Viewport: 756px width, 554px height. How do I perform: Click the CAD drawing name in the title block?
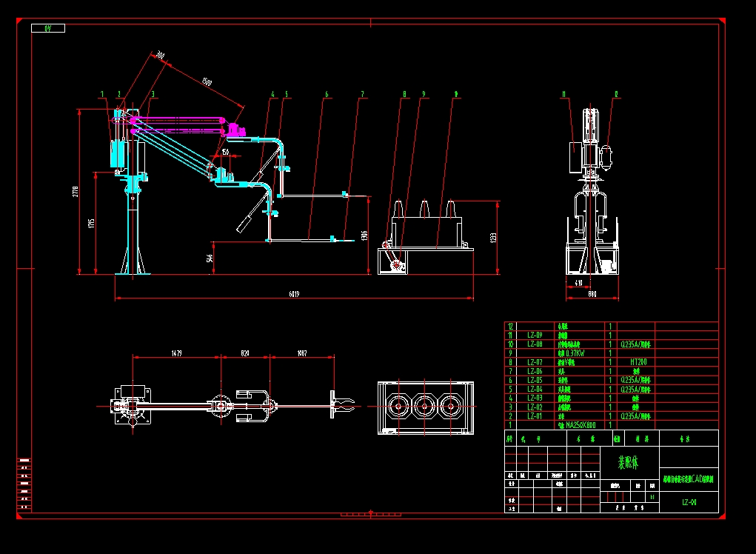click(x=688, y=479)
